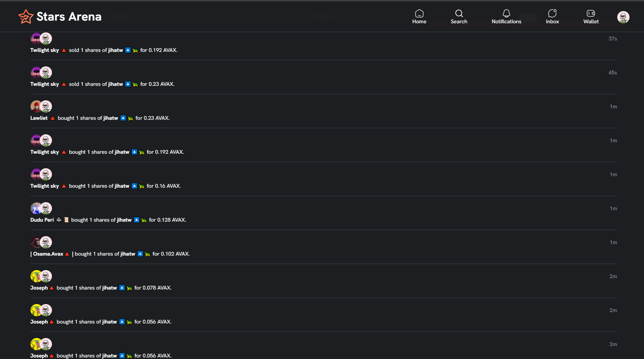This screenshot has height=359, width=644.
Task: Click Twilight sky on the 0.16 AVAX purchase
Action: 45,186
